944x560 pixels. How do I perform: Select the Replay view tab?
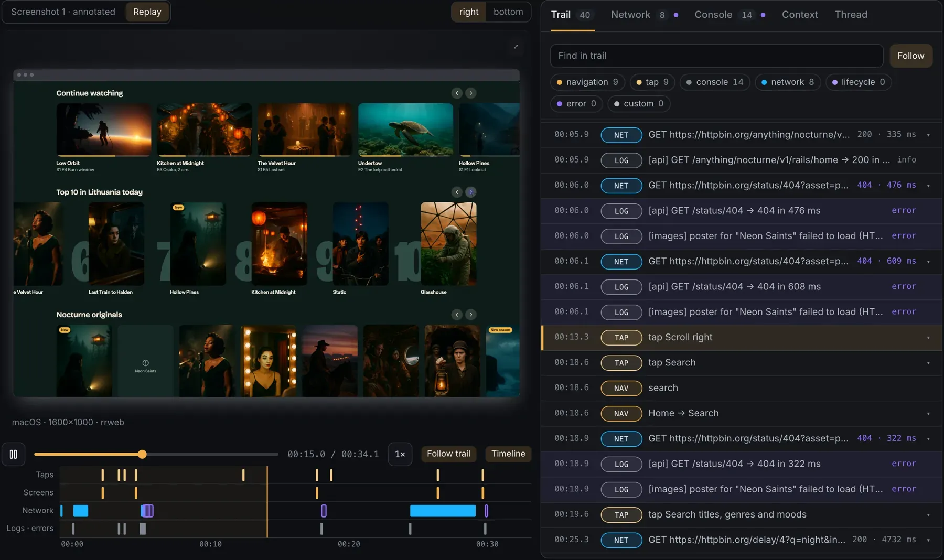(147, 12)
